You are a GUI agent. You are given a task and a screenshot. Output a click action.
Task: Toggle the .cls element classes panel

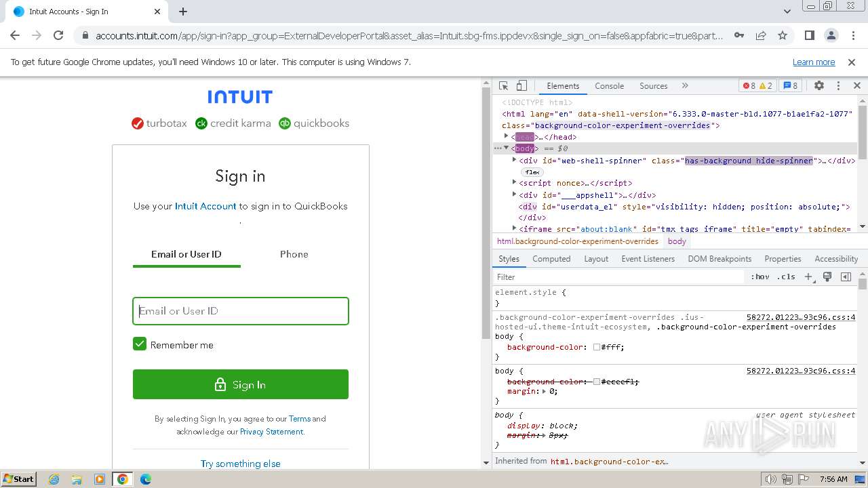[786, 277]
